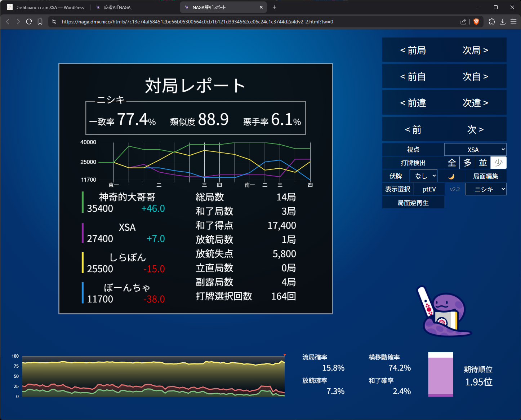This screenshot has height=420, width=521.
Task: Select the 多 discard detection option
Action: pyautogui.click(x=467, y=163)
